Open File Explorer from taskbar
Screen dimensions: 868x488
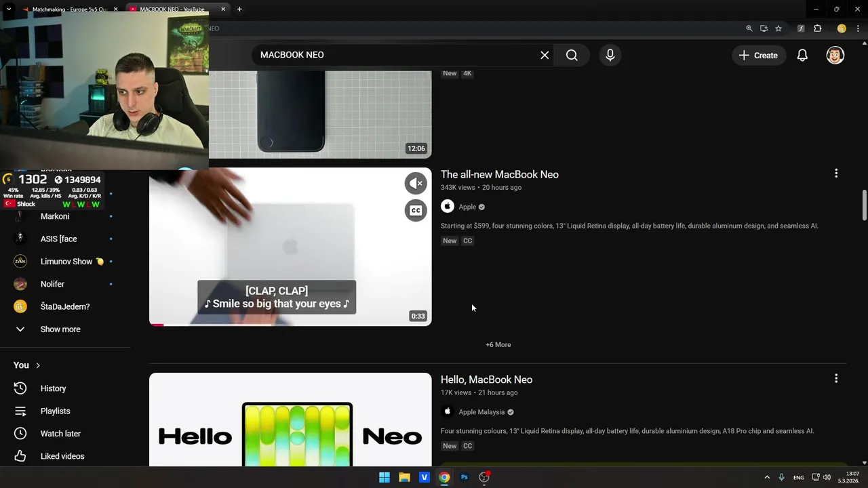click(x=404, y=477)
